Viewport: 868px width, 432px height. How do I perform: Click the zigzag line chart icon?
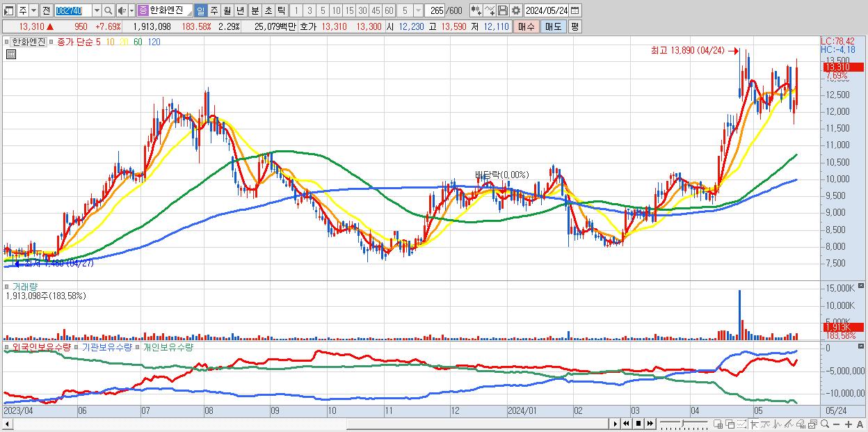pyautogui.click(x=777, y=424)
